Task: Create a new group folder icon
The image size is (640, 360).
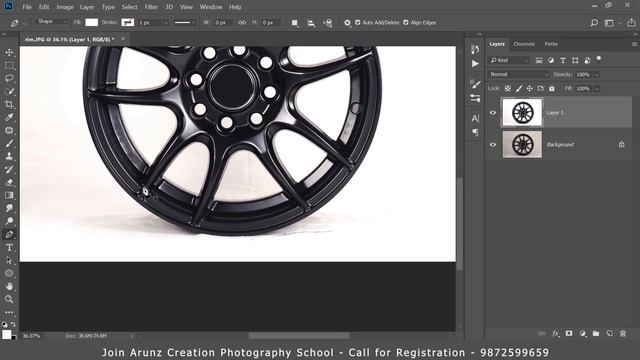Action: click(x=596, y=333)
